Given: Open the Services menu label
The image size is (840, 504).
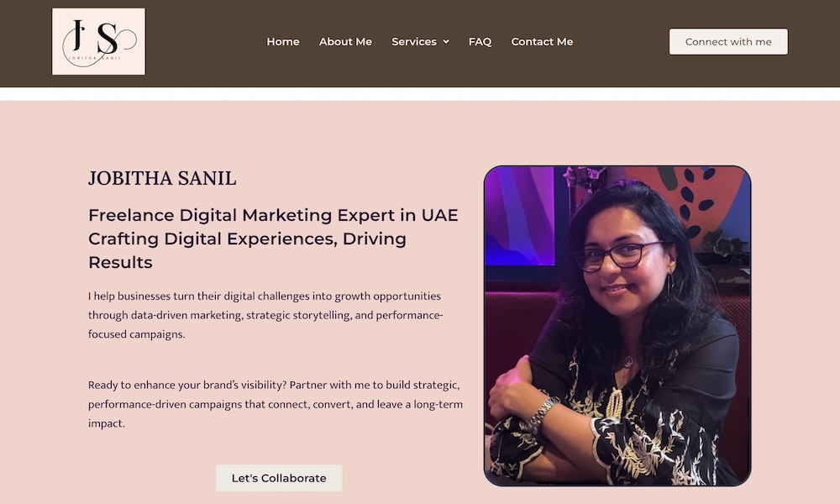Looking at the screenshot, I should click(x=414, y=42).
